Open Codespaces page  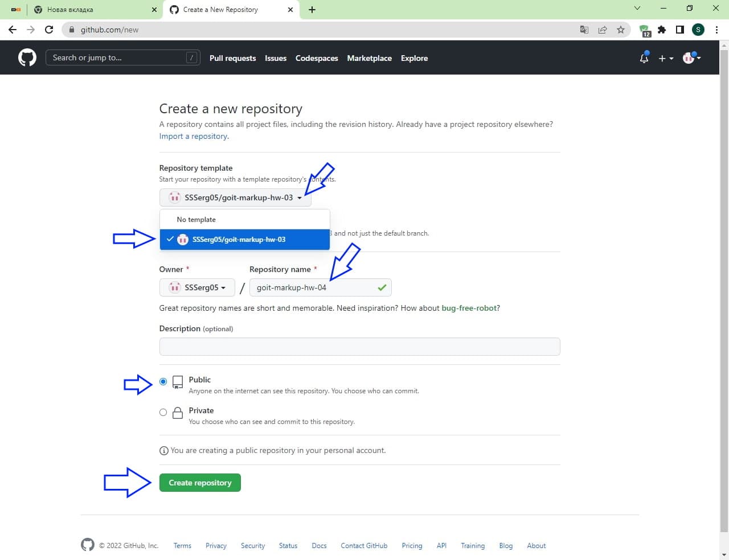[317, 58]
